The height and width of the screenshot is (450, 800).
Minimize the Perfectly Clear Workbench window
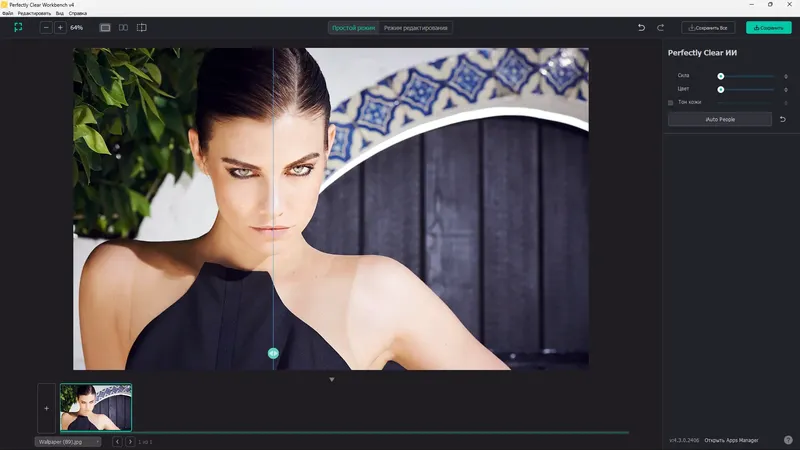tap(752, 5)
